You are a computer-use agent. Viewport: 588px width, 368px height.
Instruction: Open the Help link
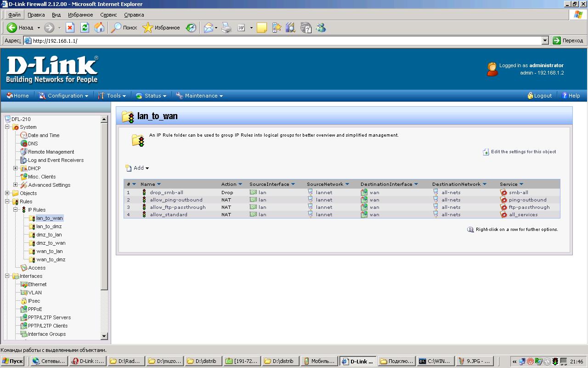point(571,96)
